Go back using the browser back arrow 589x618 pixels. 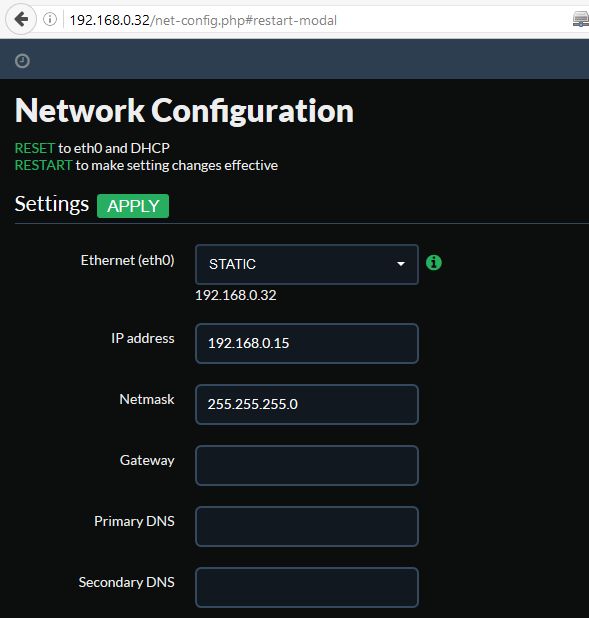(21, 19)
